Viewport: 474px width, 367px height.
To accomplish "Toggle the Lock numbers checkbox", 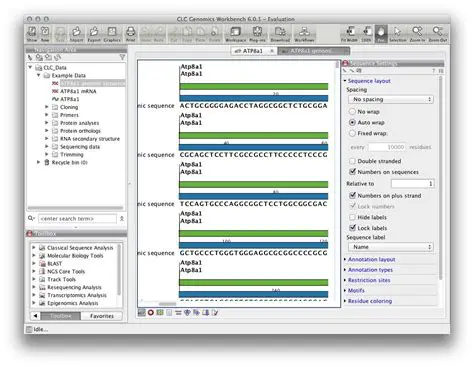I will (x=352, y=206).
